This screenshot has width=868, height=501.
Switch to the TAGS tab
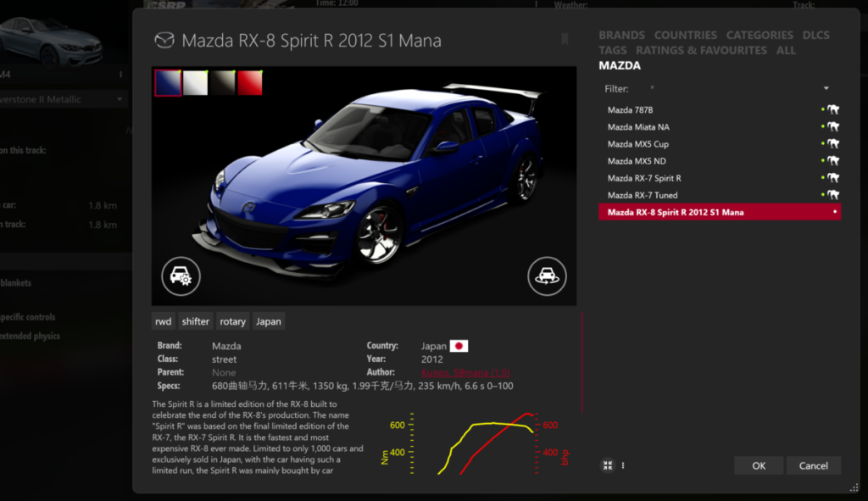tap(612, 50)
